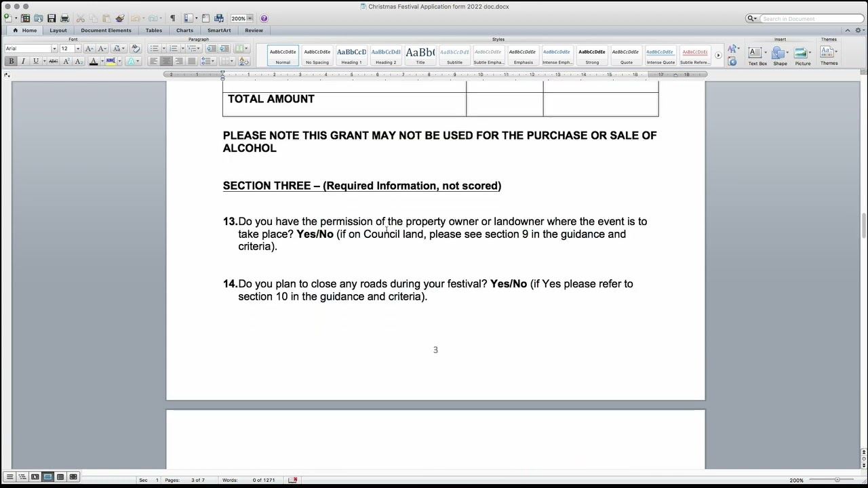
Task: Open the Manage Styles icon
Action: [732, 62]
